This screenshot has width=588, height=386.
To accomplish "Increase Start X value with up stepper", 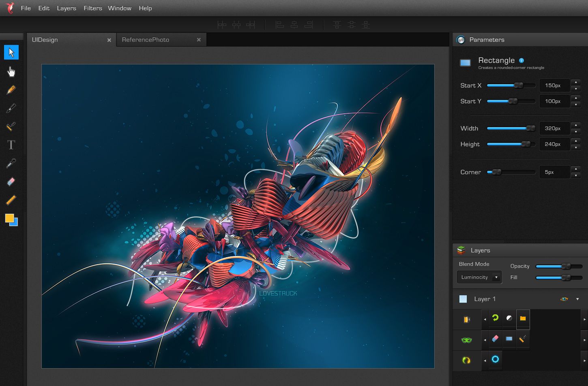I will [x=576, y=82].
